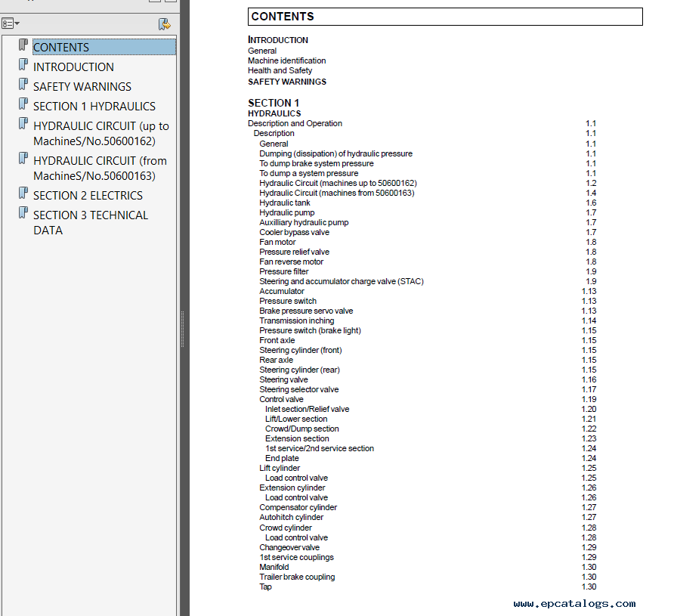Click the bookmark icon beside INTRODUCTION
Viewport: 674px width, 616px height.
[x=23, y=65]
